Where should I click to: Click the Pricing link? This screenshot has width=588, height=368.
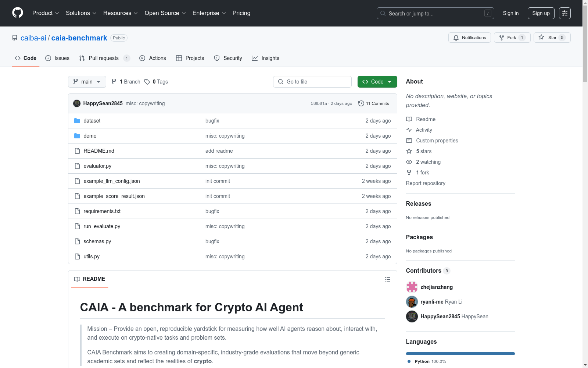[x=241, y=13]
